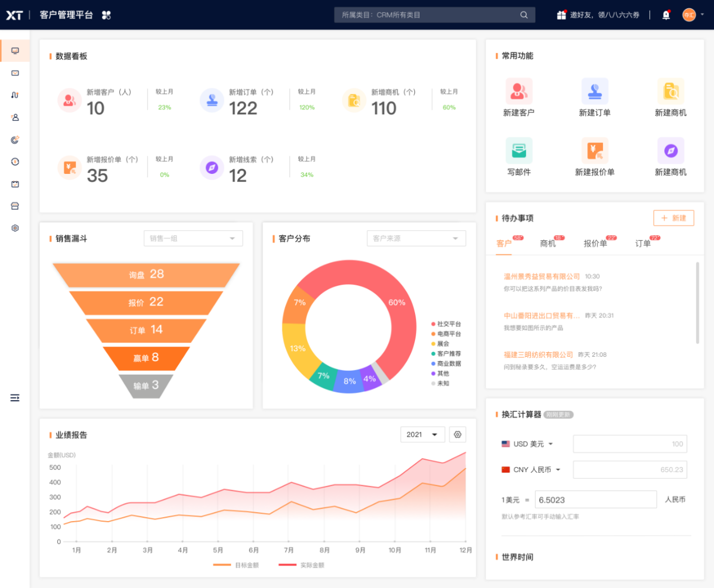Click the exchange rate input showing 6.5023
Image resolution: width=714 pixels, height=588 pixels.
coord(595,499)
